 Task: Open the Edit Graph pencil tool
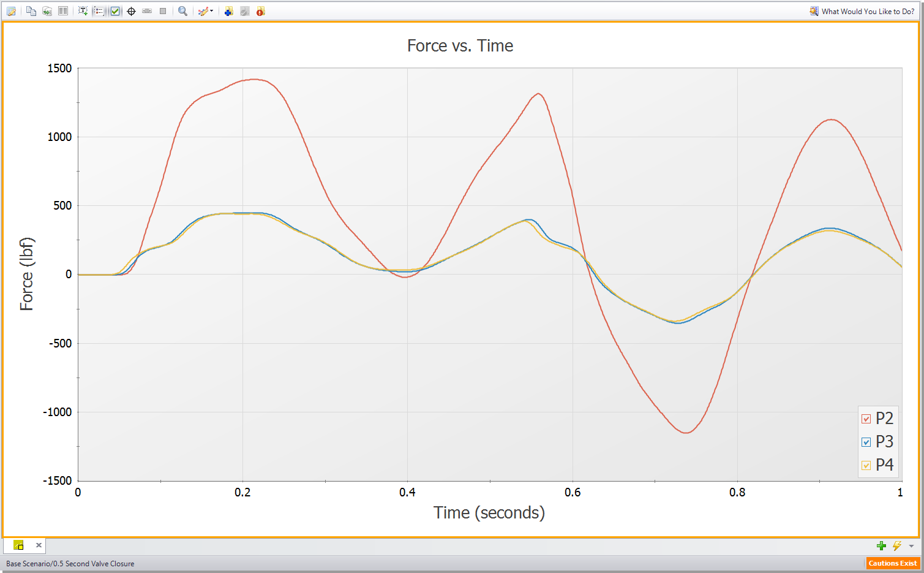click(10, 10)
